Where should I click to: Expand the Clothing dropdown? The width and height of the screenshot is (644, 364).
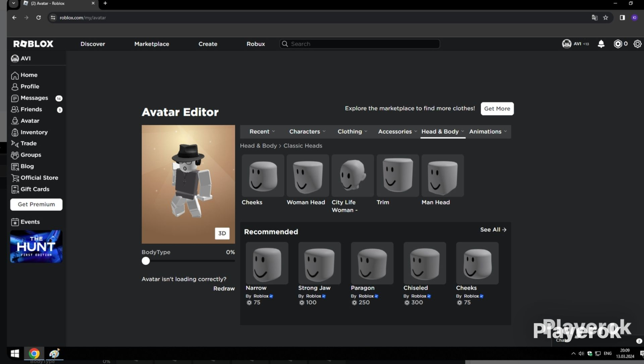pos(353,131)
